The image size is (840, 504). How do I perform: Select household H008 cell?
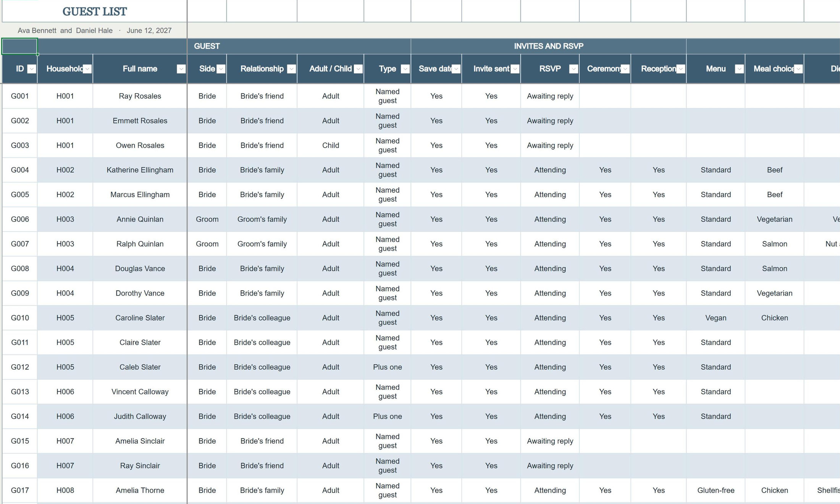(65, 490)
